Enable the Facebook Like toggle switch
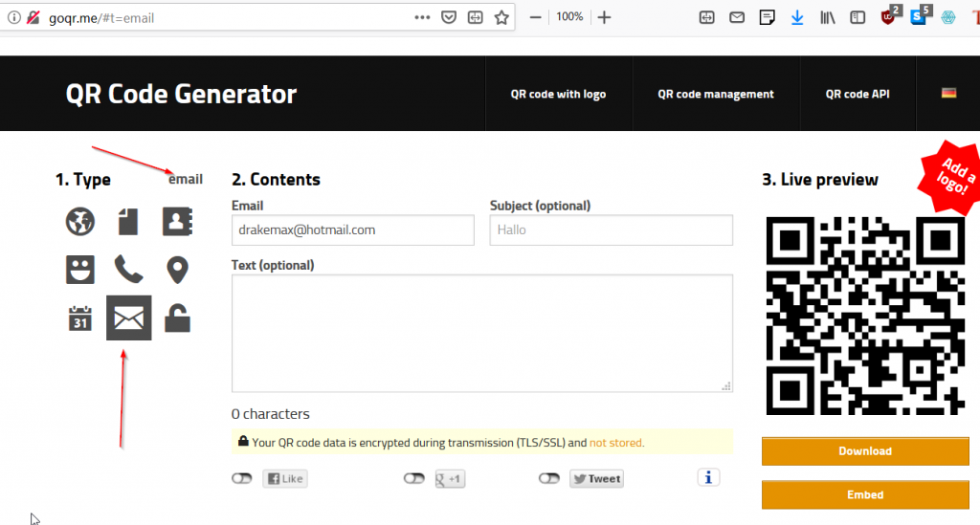Image resolution: width=980 pixels, height=525 pixels. point(242,478)
